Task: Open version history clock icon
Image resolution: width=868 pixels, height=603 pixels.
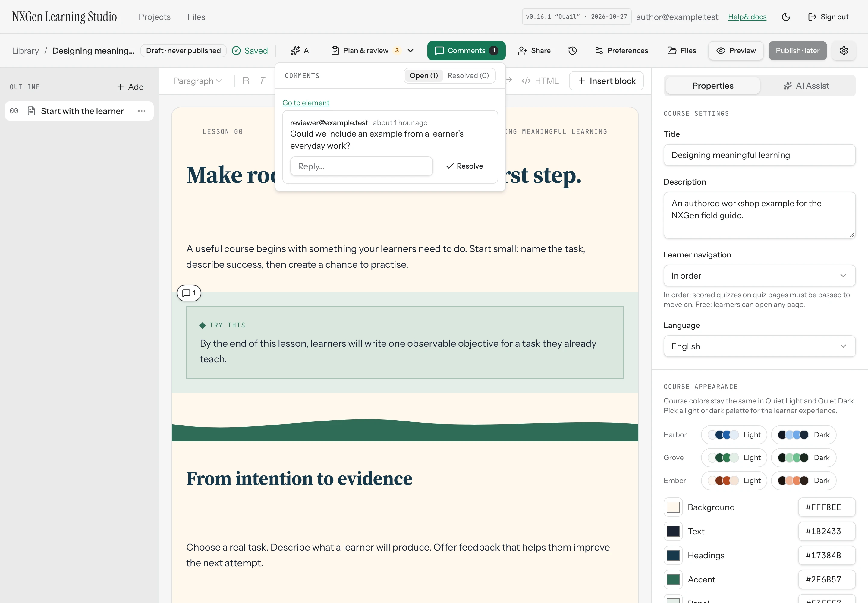Action: (x=572, y=51)
